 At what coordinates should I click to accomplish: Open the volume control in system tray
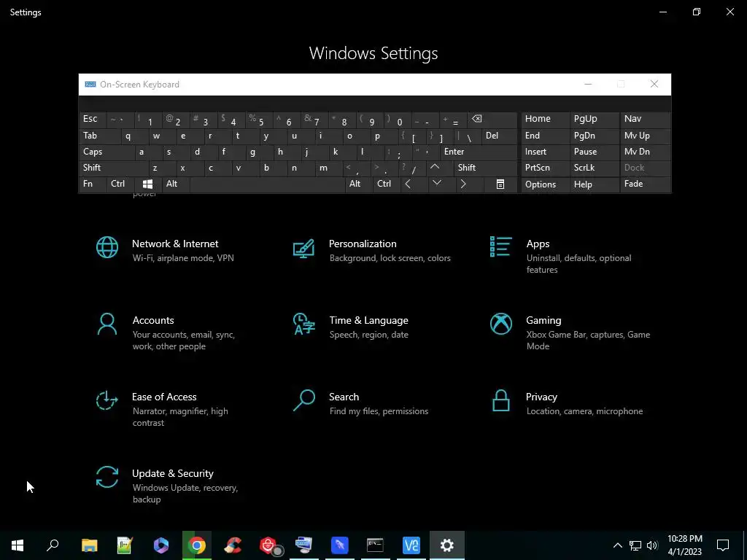[x=652, y=545]
